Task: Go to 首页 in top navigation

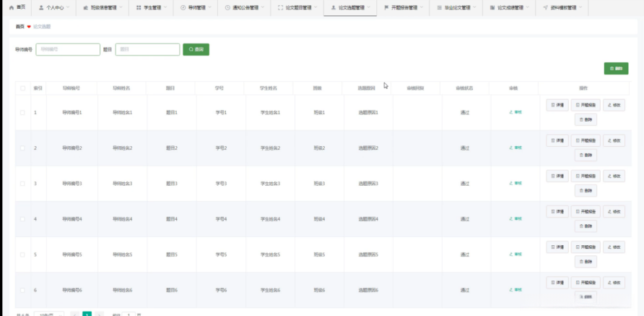Action: click(17, 7)
